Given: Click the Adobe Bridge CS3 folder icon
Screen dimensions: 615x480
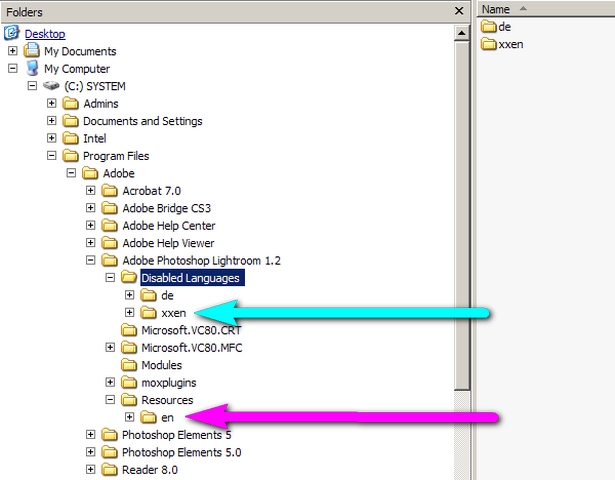Looking at the screenshot, I should (109, 208).
